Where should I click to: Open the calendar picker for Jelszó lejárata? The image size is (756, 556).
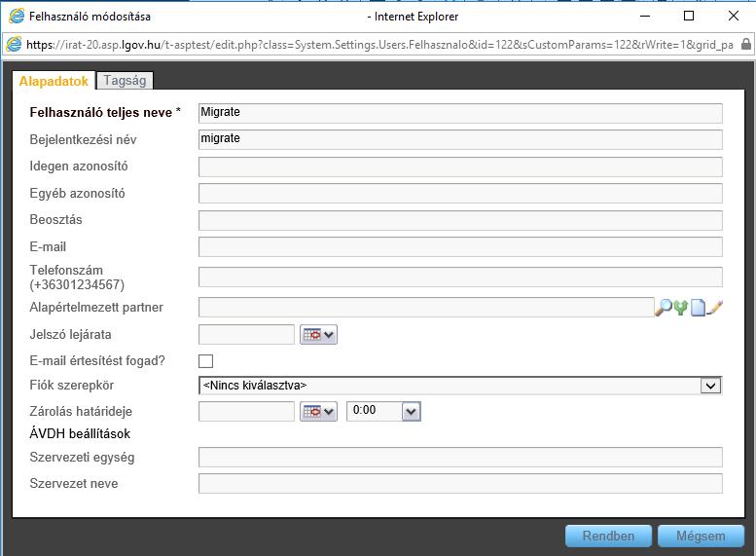coord(318,334)
